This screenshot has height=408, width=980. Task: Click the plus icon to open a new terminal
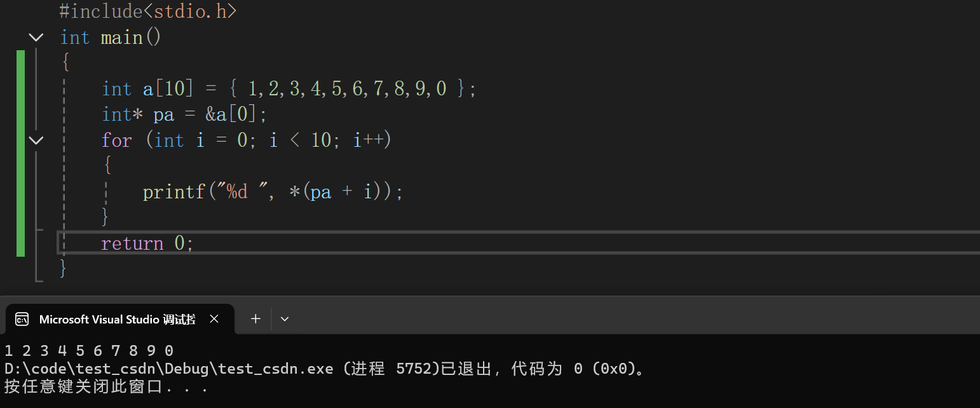pyautogui.click(x=255, y=318)
